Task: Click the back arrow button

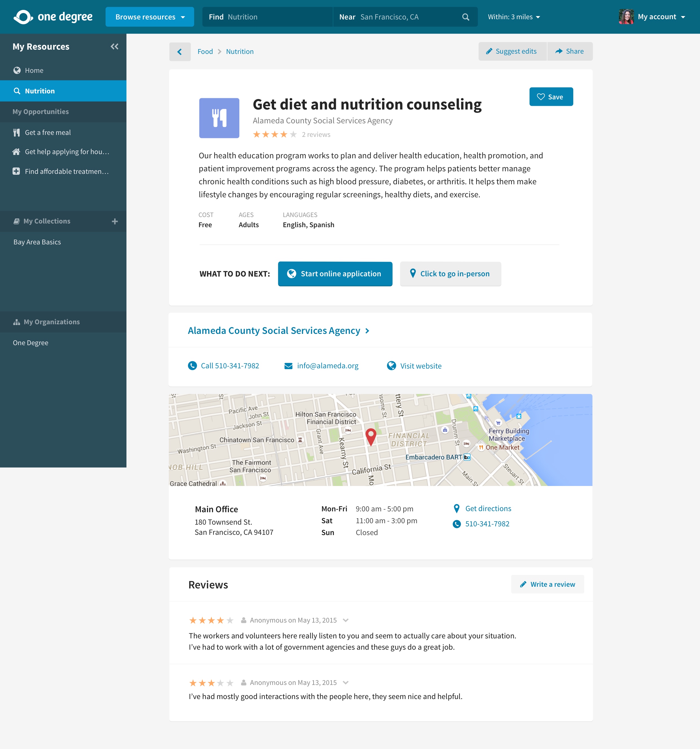Action: point(180,52)
